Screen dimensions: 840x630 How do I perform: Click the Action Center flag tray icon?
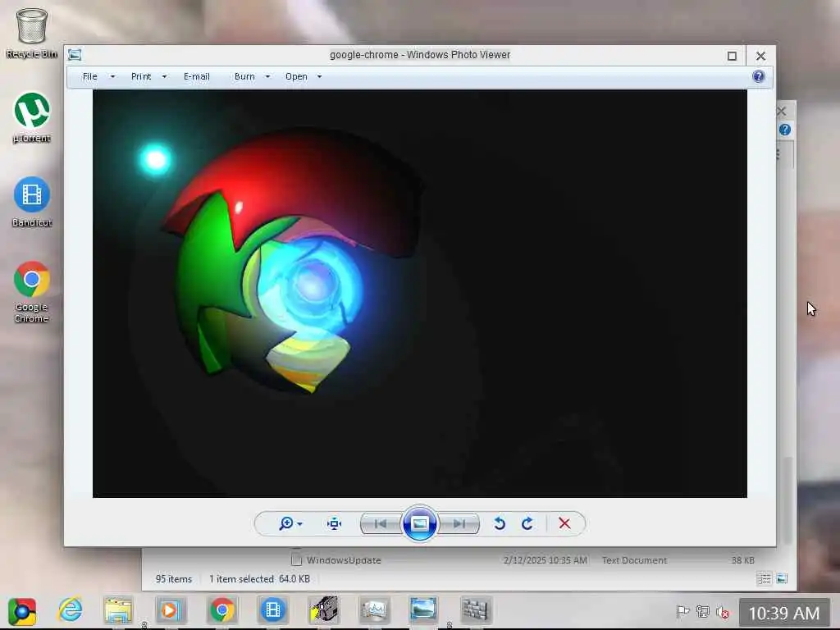(682, 612)
